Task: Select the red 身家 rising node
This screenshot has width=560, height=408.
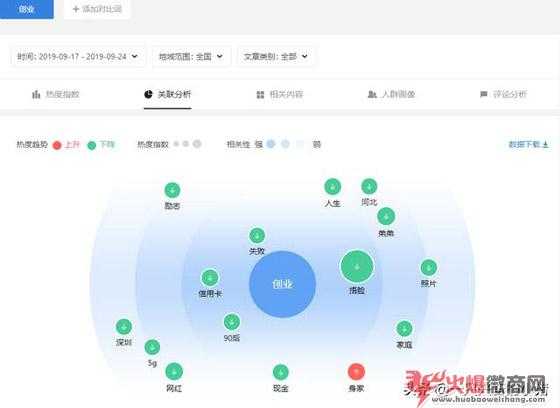Action: point(356,372)
